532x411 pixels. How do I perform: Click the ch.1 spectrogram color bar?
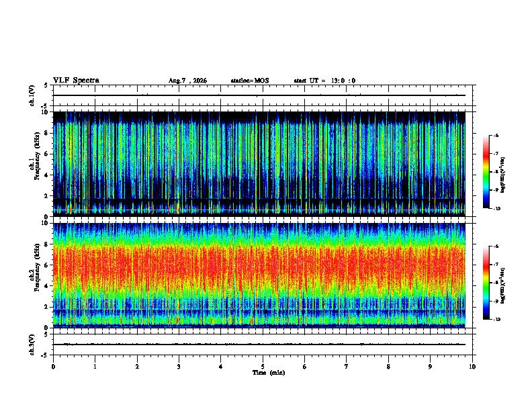[x=486, y=172]
